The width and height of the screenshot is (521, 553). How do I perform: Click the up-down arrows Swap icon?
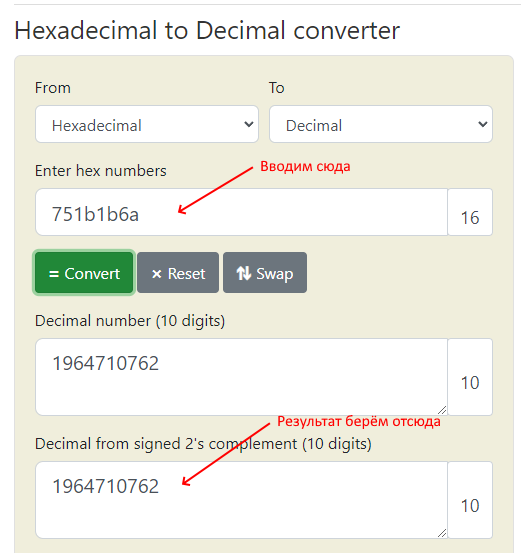coord(243,273)
